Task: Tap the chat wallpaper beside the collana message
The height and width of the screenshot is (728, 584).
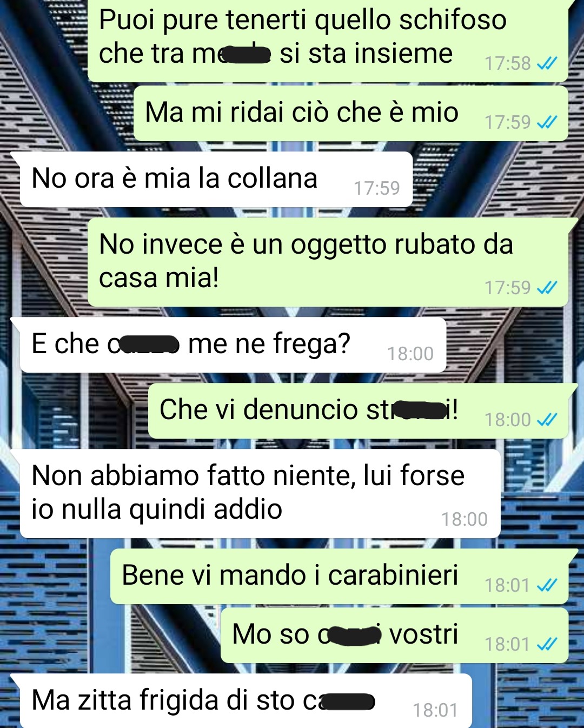Action: (x=497, y=180)
